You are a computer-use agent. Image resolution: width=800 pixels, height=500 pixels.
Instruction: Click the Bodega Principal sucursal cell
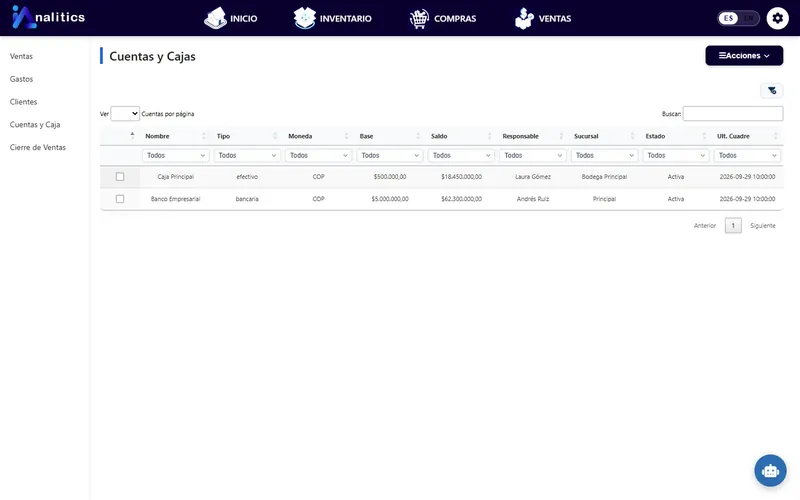tap(604, 177)
